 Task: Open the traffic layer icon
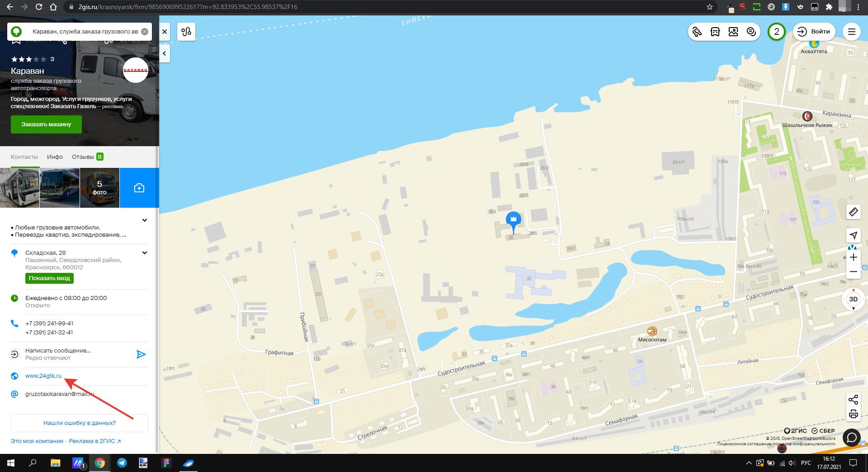tap(697, 32)
